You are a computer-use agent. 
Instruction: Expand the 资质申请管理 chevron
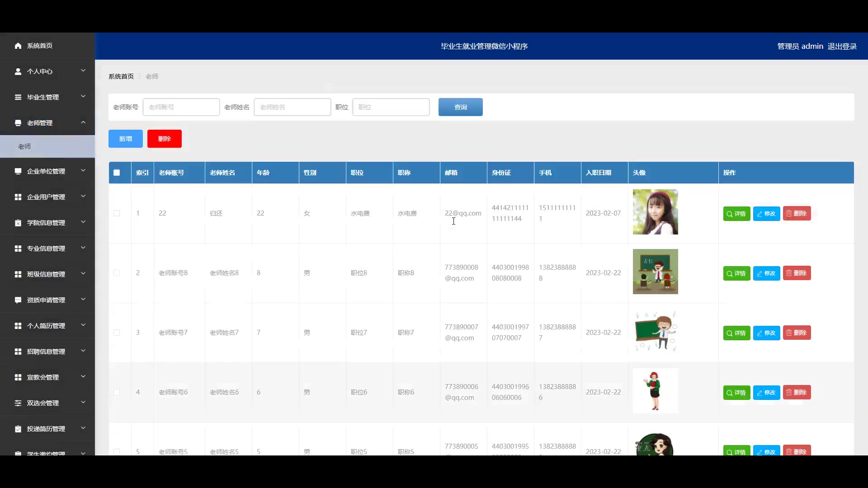83,299
